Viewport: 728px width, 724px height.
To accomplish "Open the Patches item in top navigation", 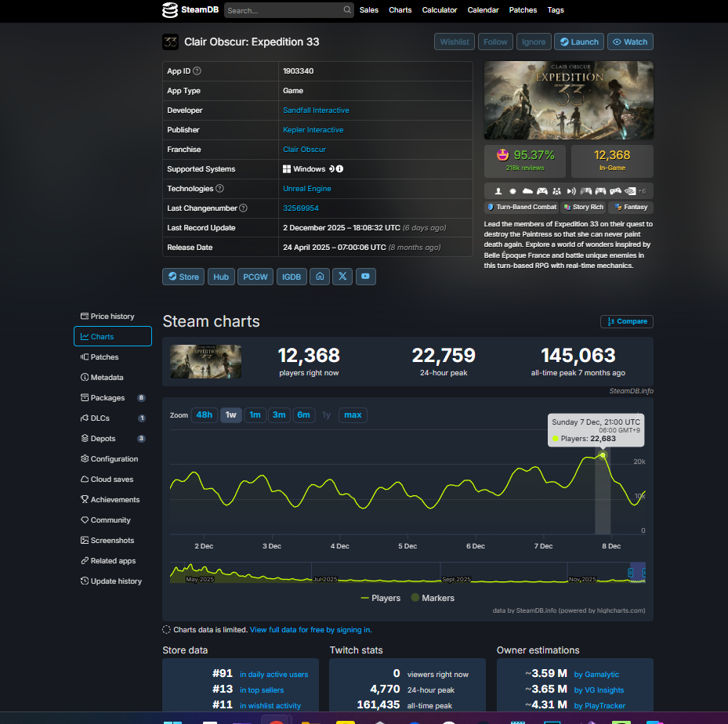I will coord(523,9).
